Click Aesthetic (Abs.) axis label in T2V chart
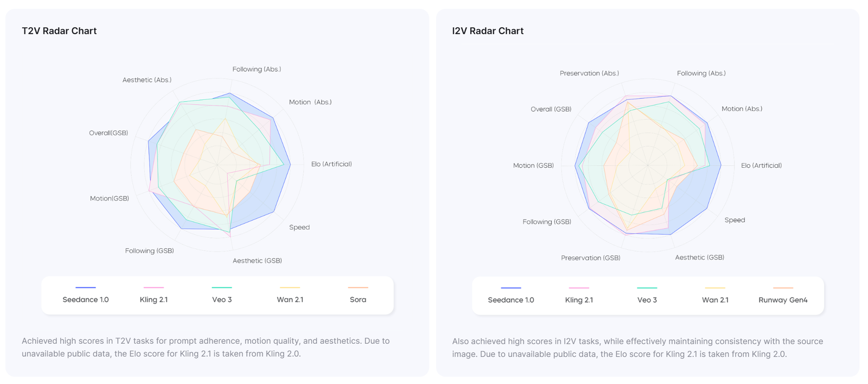Viewport: 868px width, 384px height. 147,80
